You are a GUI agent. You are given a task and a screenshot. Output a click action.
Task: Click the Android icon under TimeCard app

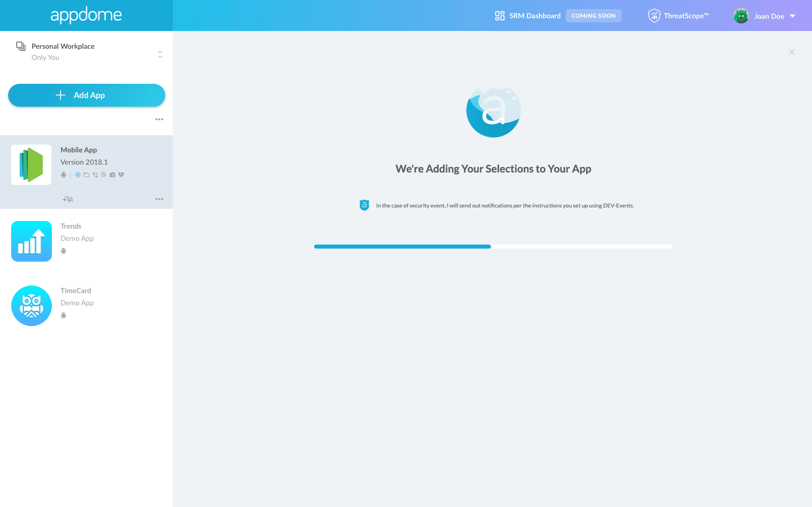[64, 315]
